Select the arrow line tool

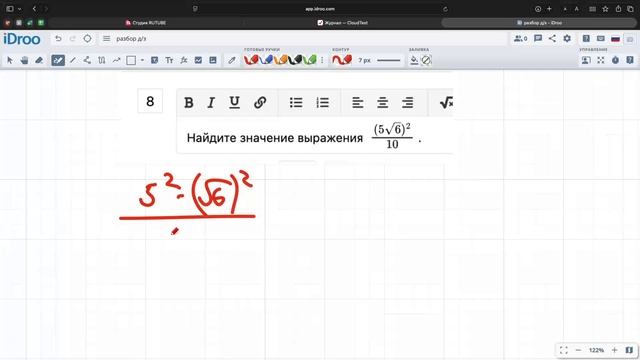click(116, 60)
